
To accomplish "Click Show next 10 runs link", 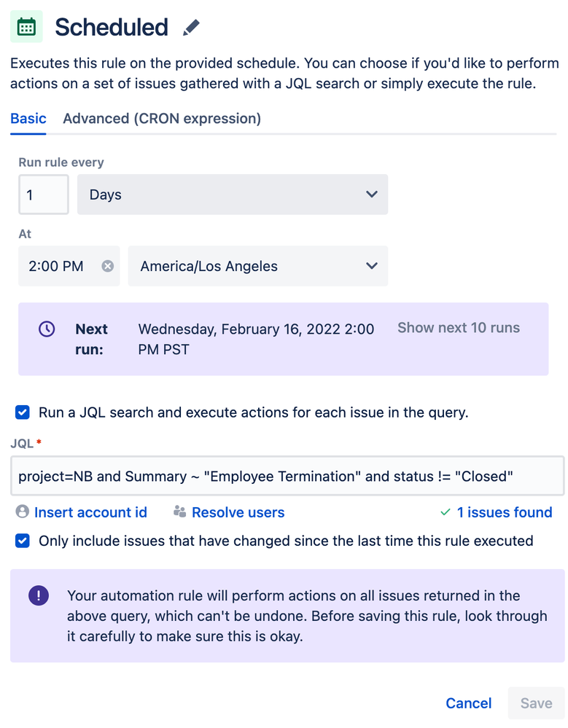I will point(459,328).
